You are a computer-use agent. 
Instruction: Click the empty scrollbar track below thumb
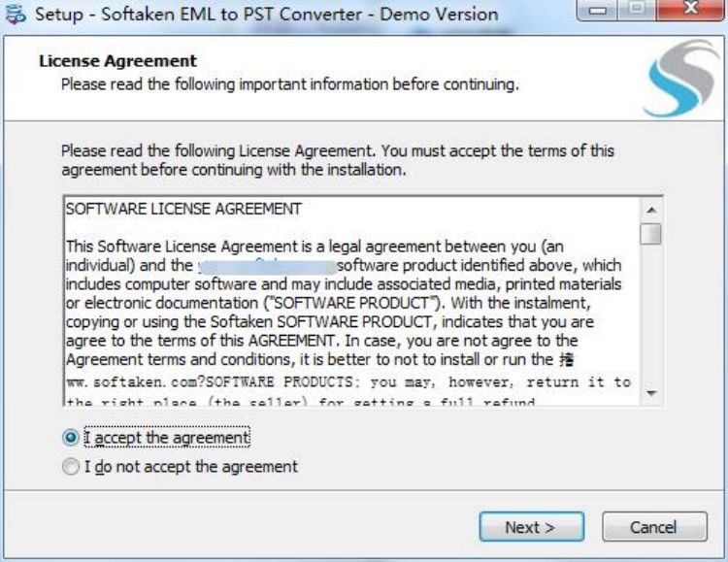[651, 320]
